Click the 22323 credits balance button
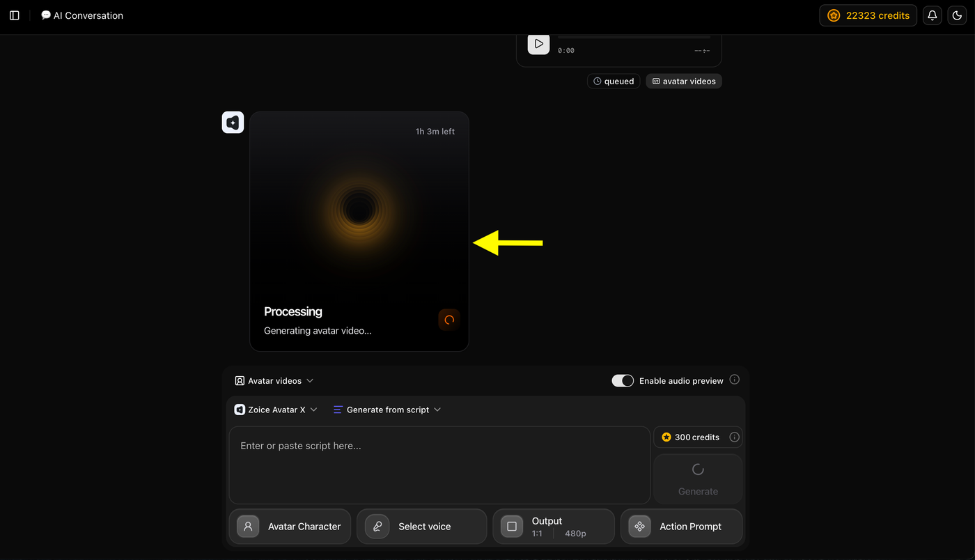Viewport: 975px width, 560px height. pos(868,15)
